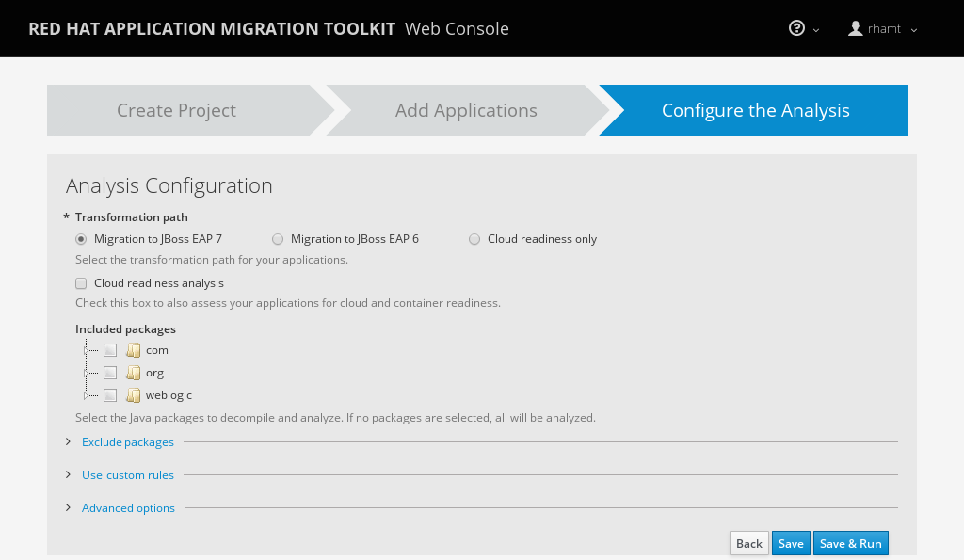Choose Cloud readiness only option

(474, 239)
